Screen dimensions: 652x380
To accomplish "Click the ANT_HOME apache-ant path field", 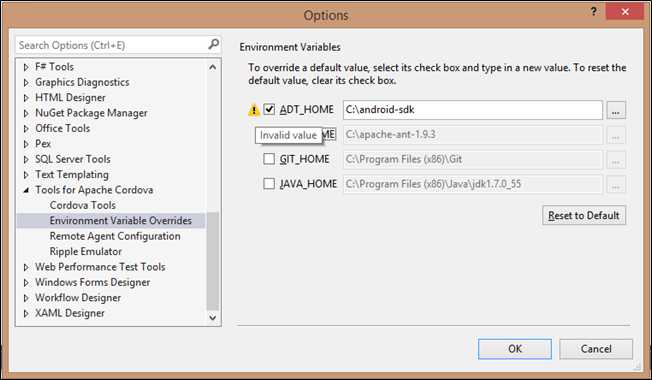I will point(473,135).
